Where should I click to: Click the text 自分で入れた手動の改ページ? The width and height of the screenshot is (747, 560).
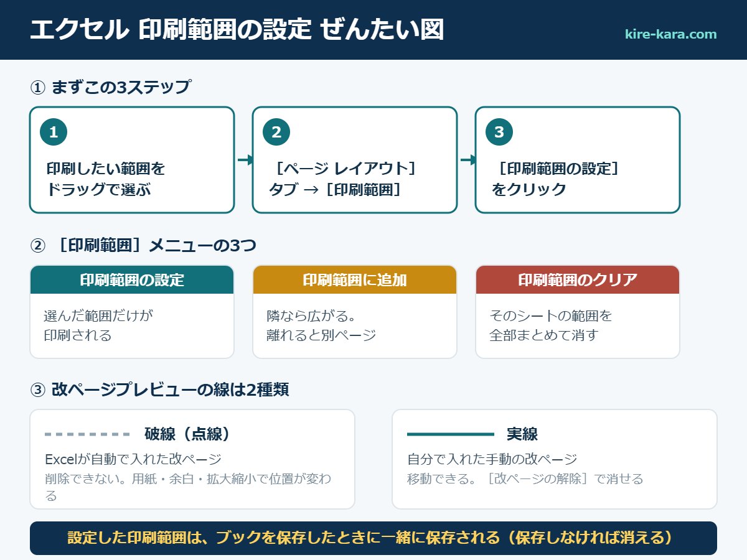point(492,459)
